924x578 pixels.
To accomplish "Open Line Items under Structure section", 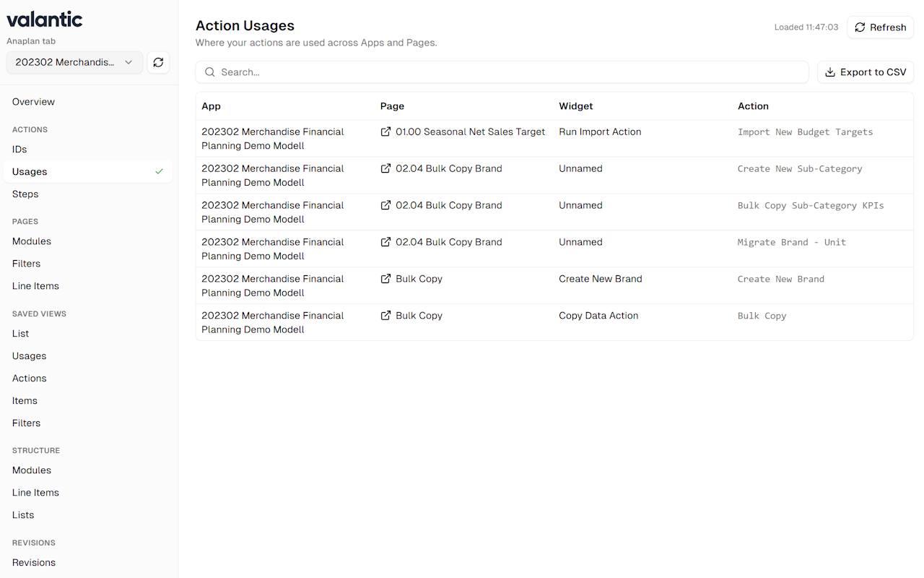I will coord(88,493).
